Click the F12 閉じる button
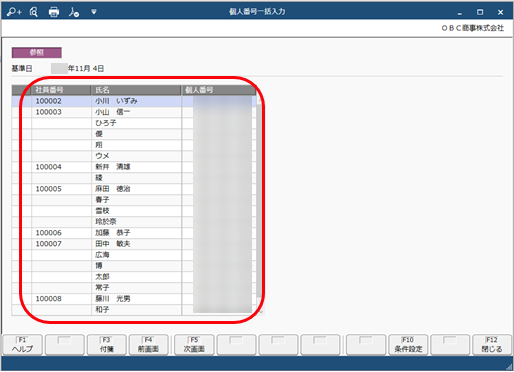Viewport: 514px width, 372px height. point(492,345)
